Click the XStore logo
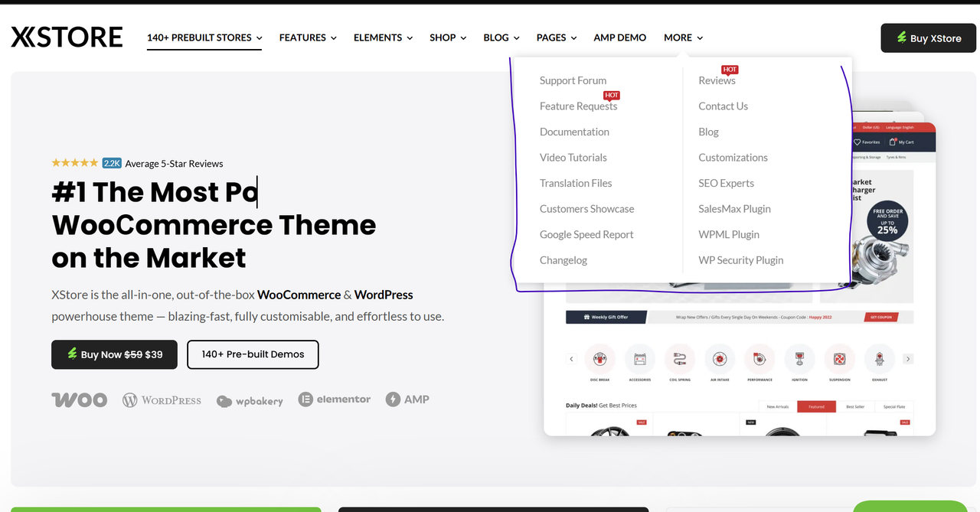Image resolution: width=980 pixels, height=512 pixels. (67, 37)
